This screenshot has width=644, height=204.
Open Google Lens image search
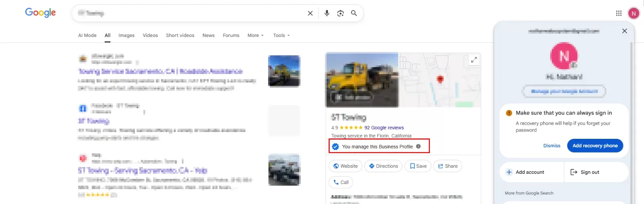[341, 13]
